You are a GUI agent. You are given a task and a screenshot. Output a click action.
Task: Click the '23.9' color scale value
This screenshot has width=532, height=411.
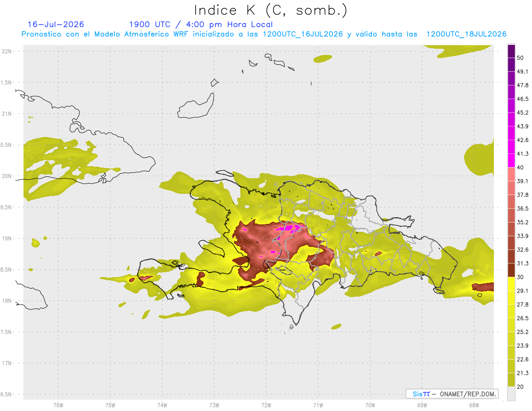tap(523, 345)
